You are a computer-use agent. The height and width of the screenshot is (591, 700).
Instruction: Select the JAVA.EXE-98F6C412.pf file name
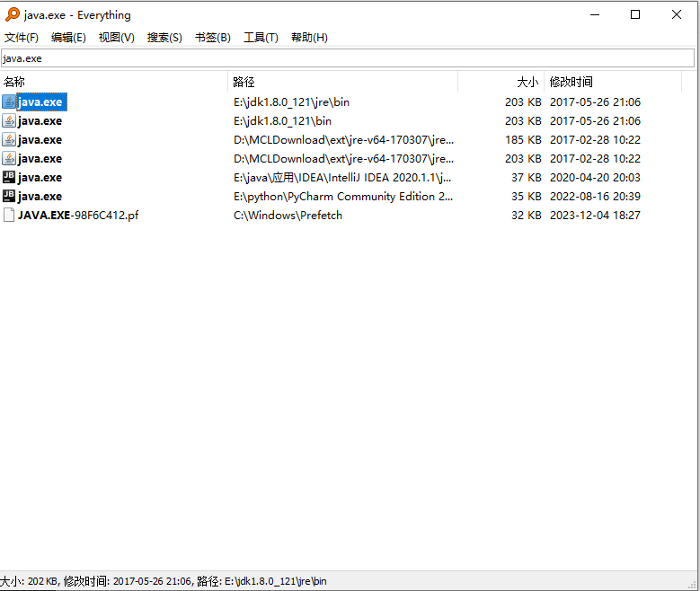[78, 216]
